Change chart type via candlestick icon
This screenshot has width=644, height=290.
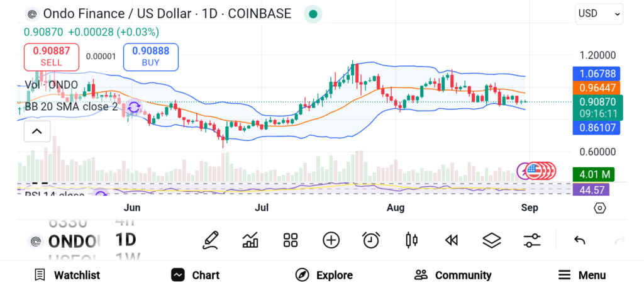[411, 240]
